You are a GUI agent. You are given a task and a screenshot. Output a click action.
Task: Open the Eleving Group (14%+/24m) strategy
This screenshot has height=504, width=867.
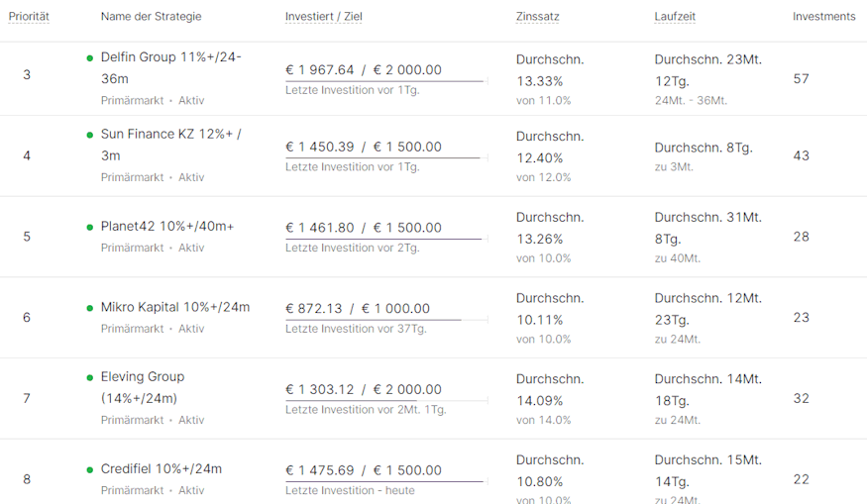(143, 387)
